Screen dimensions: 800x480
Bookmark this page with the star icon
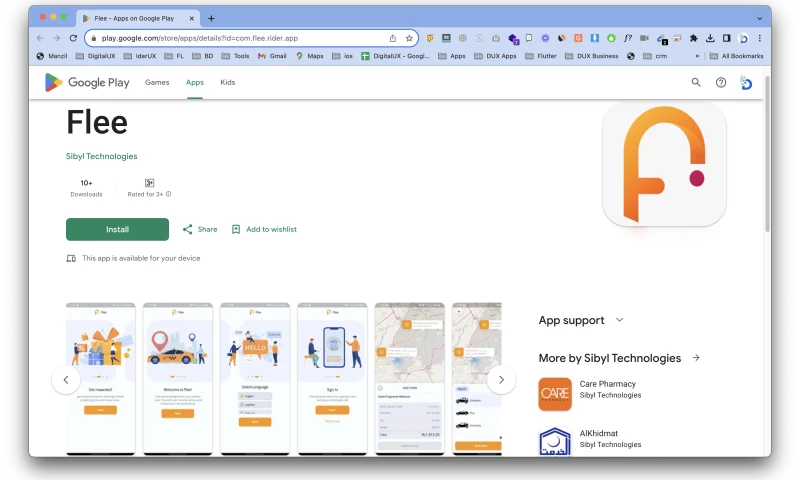point(409,38)
